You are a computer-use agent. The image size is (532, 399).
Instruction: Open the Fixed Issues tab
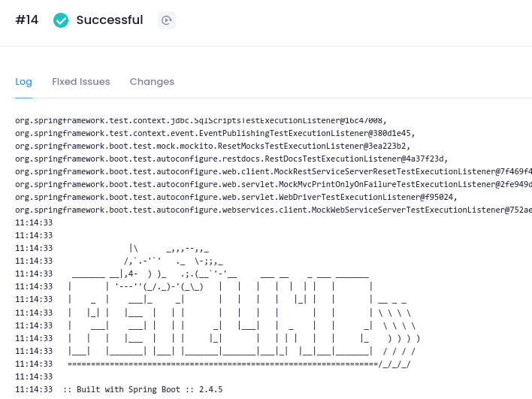tap(80, 82)
